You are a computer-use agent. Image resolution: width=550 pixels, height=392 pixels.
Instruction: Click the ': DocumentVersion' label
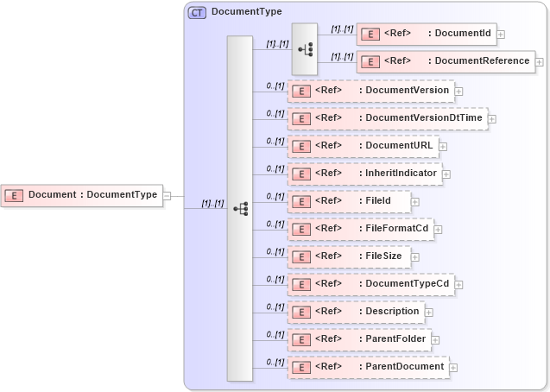(404, 90)
